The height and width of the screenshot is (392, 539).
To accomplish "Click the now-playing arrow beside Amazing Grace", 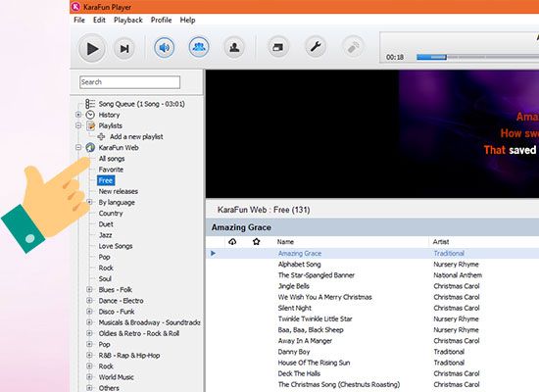I will [213, 254].
